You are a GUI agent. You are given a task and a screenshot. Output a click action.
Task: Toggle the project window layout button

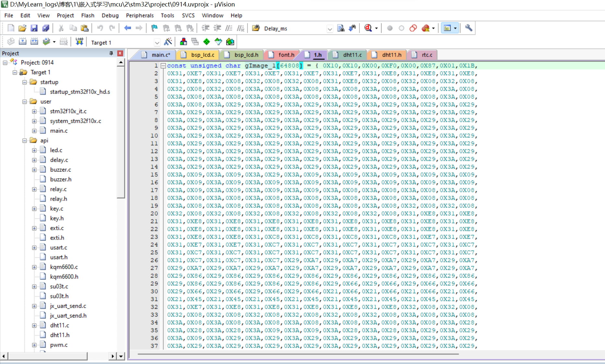447,28
